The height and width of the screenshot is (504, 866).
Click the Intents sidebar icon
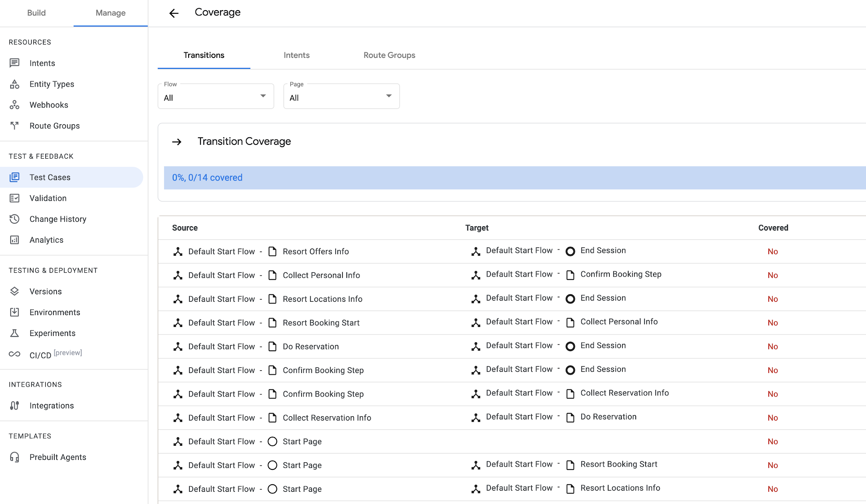tap(15, 63)
